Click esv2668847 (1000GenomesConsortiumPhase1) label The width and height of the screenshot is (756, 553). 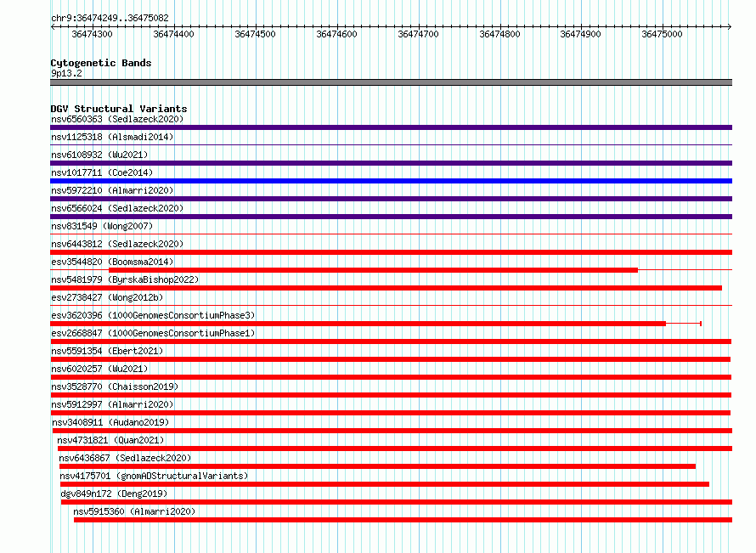coord(153,333)
